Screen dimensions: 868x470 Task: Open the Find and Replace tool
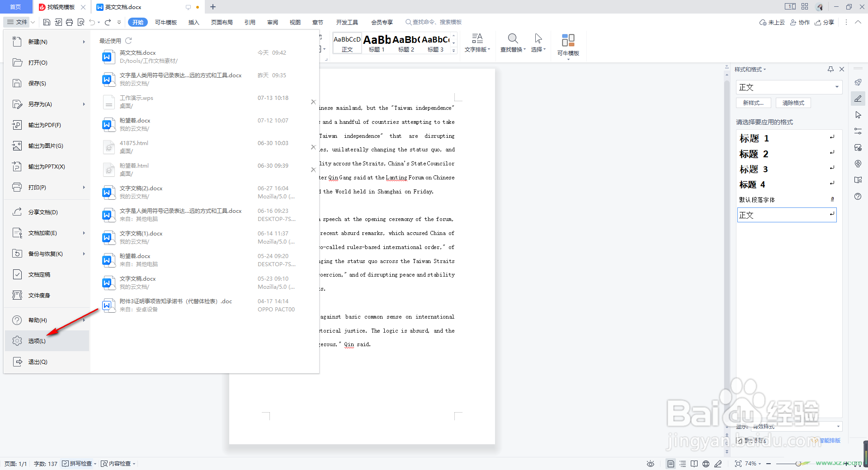513,43
